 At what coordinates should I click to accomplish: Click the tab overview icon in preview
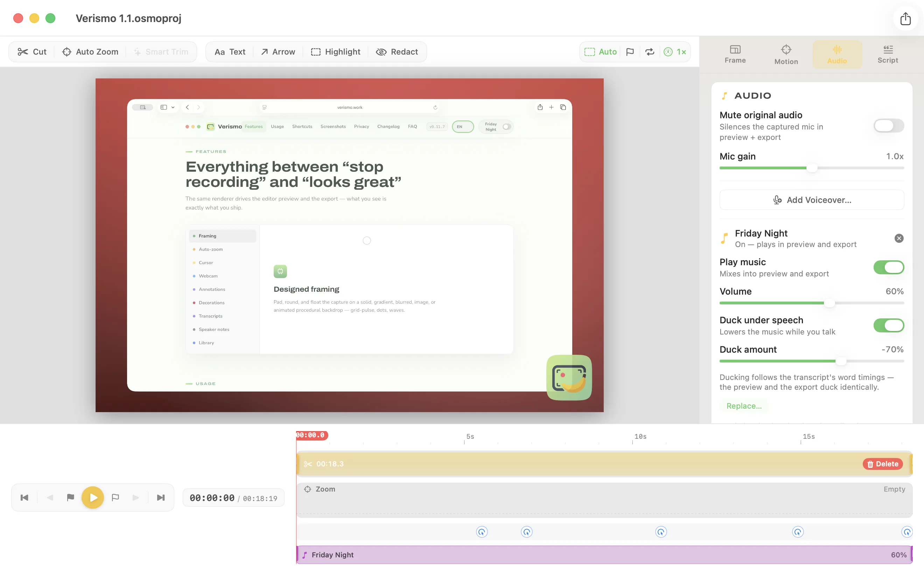[x=563, y=107]
